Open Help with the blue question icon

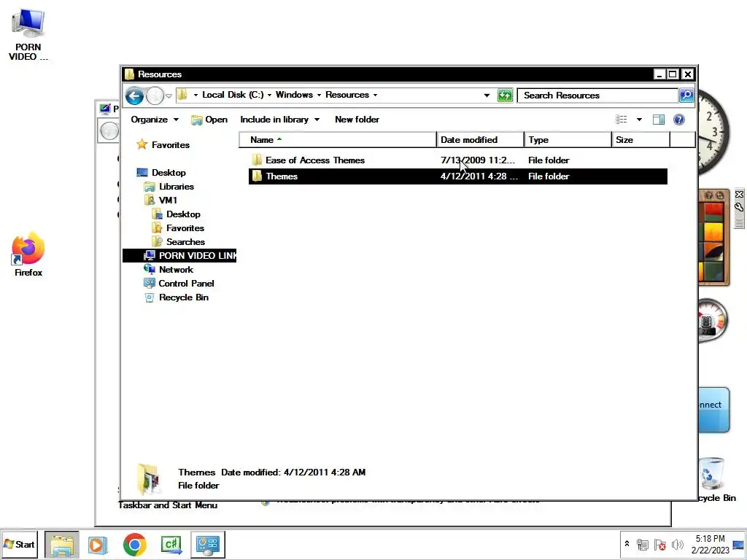click(x=679, y=120)
